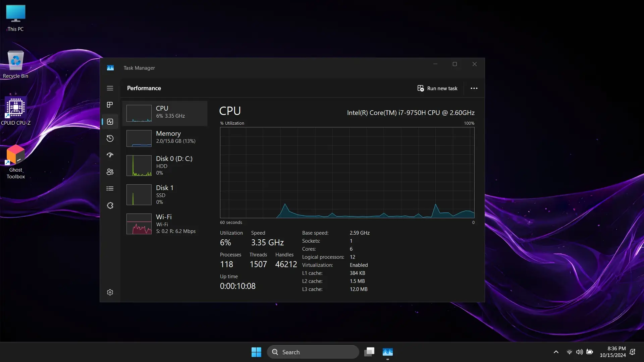Click the taskbar Search box
The height and width of the screenshot is (362, 644).
[x=313, y=352]
